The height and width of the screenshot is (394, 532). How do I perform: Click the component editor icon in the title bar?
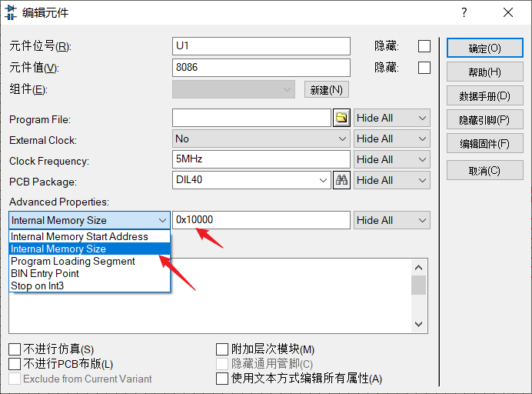(x=11, y=12)
